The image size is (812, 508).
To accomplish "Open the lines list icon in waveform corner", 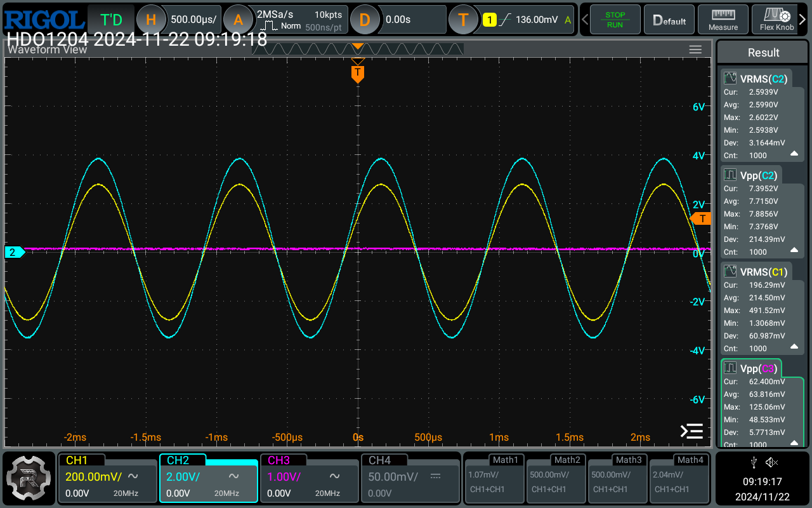I will [x=691, y=431].
